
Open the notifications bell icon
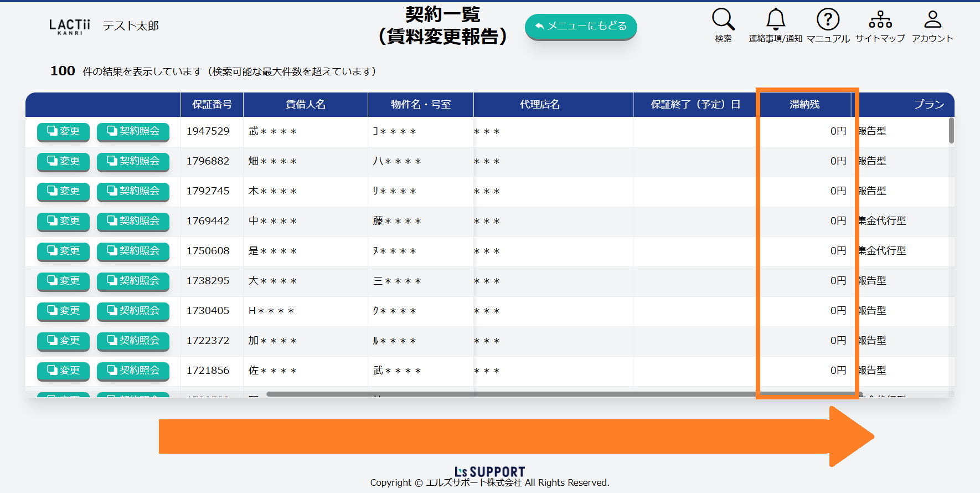click(775, 20)
